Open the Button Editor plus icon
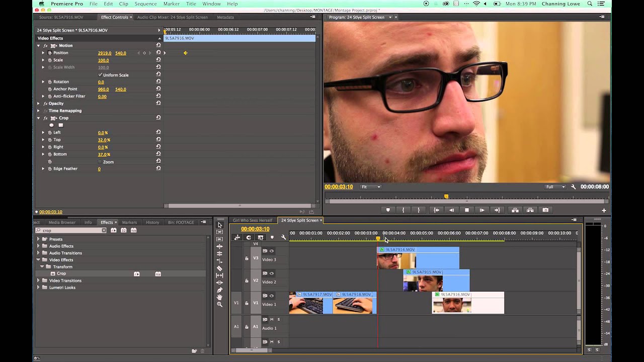This screenshot has height=362, width=644. click(604, 210)
